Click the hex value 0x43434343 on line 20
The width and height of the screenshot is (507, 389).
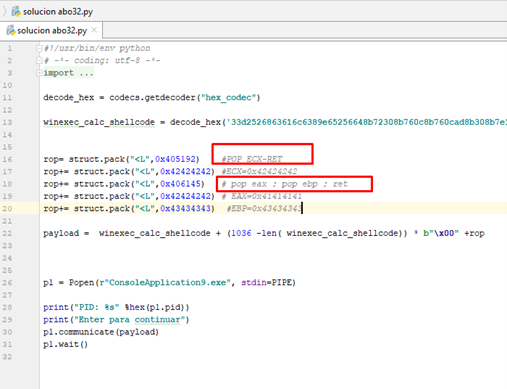click(x=185, y=209)
